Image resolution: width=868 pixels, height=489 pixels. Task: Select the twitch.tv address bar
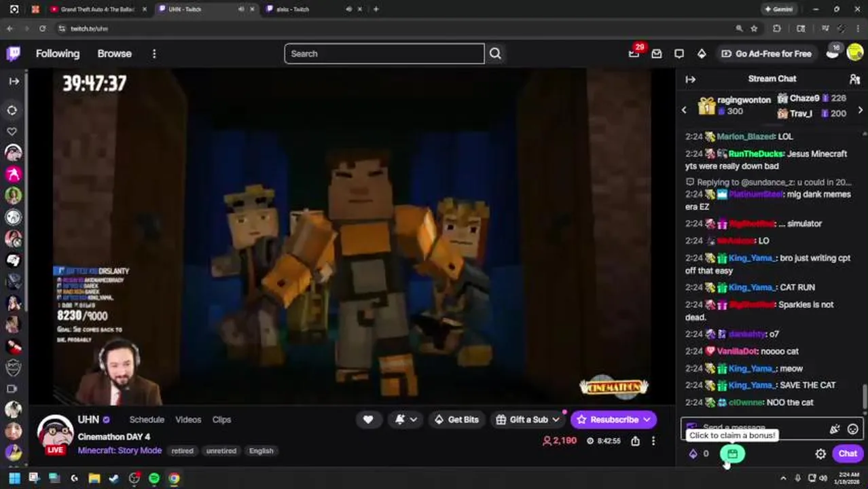click(x=394, y=29)
